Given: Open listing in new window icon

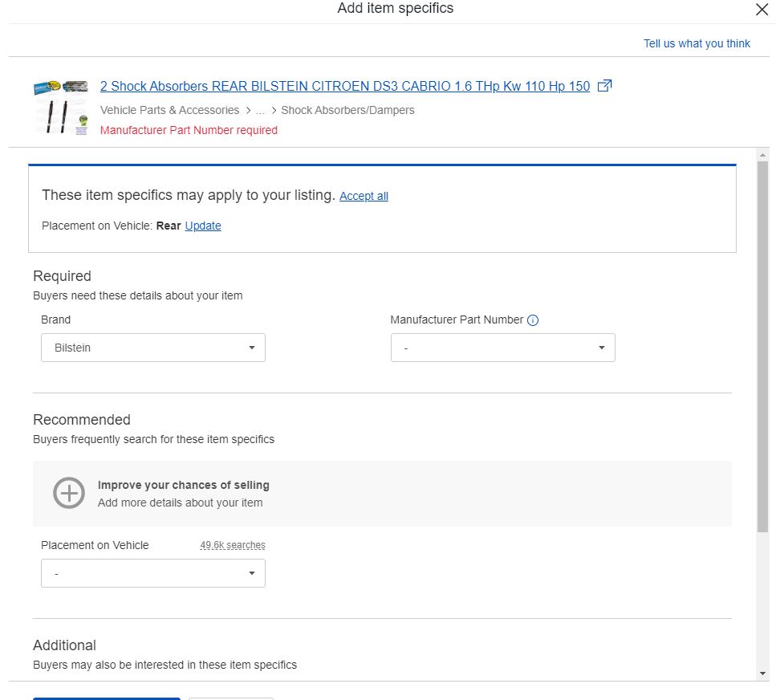Looking at the screenshot, I should pyautogui.click(x=604, y=86).
